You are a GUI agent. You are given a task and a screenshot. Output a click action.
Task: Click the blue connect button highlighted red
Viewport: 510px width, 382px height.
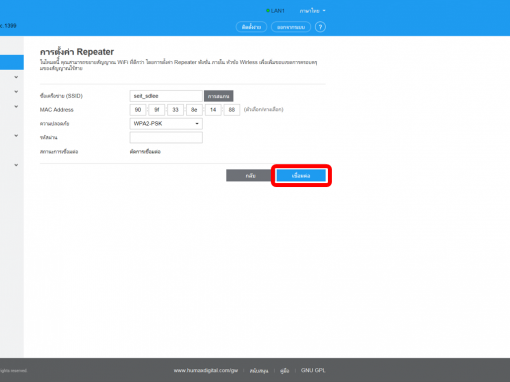[301, 176]
